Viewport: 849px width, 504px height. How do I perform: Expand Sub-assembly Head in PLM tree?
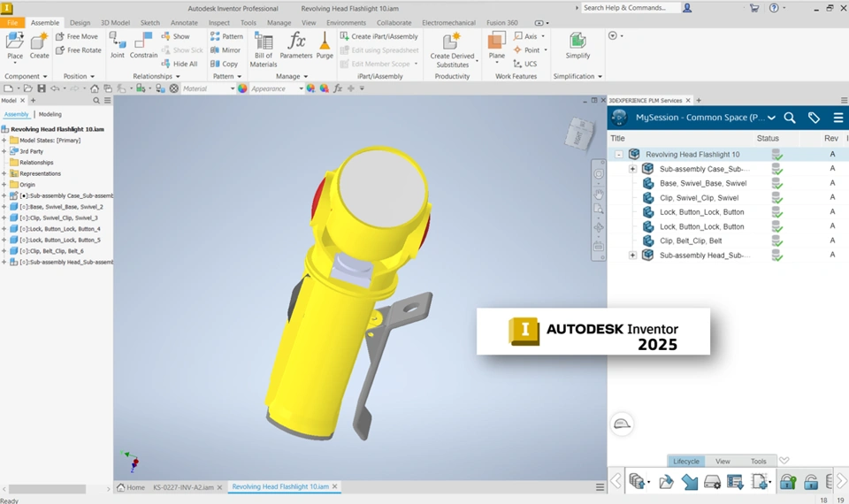coord(632,255)
